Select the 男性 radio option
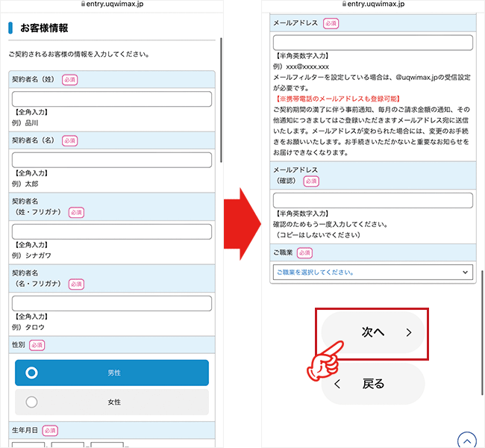485x448 pixels. pos(112,373)
